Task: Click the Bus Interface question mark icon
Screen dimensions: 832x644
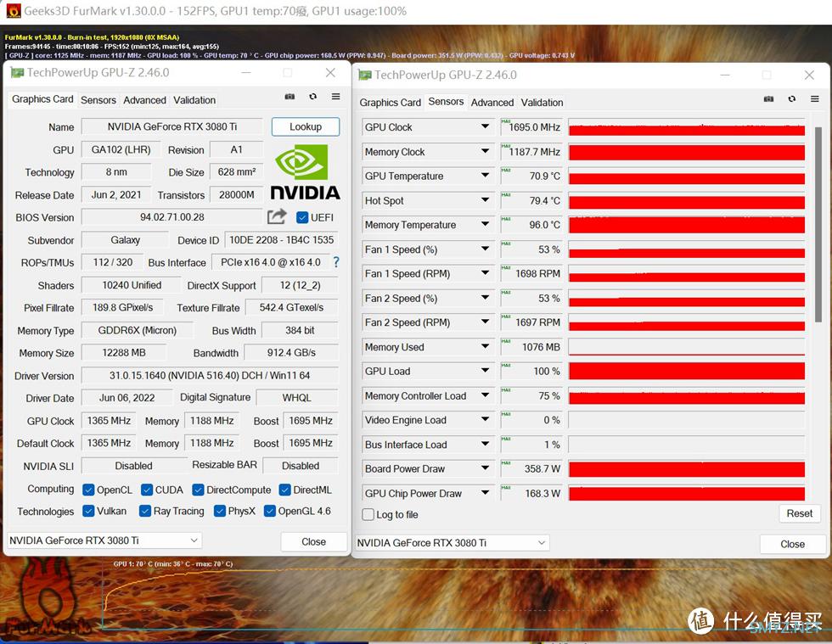Action: [336, 262]
